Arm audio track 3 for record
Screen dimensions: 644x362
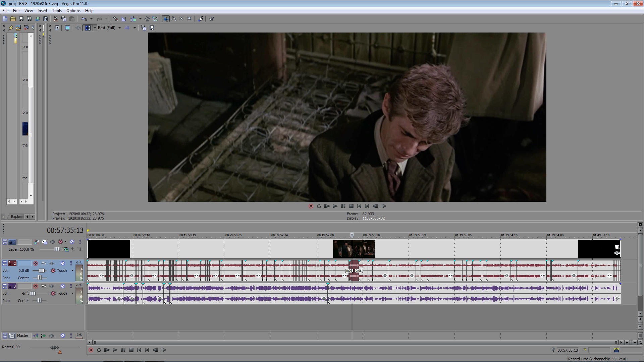tap(36, 286)
